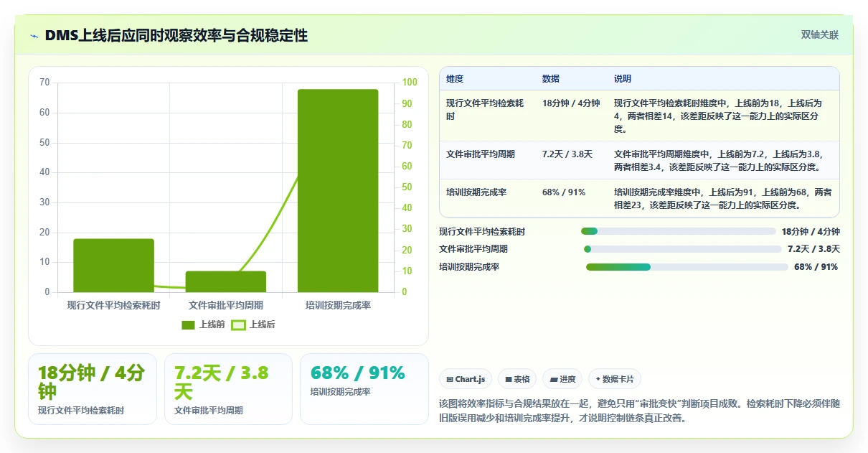Image resolution: width=868 pixels, height=453 pixels.
Task: Click the 数据 table column header
Action: click(551, 79)
